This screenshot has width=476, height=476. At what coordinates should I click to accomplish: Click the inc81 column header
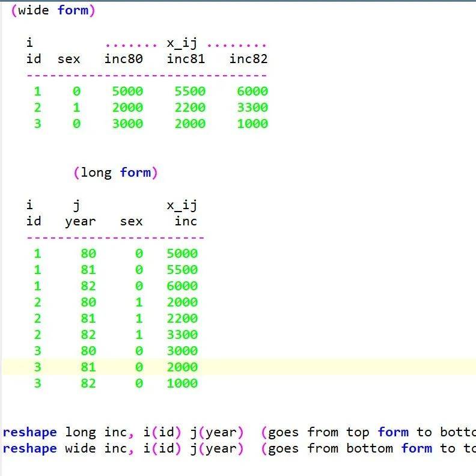(186, 59)
